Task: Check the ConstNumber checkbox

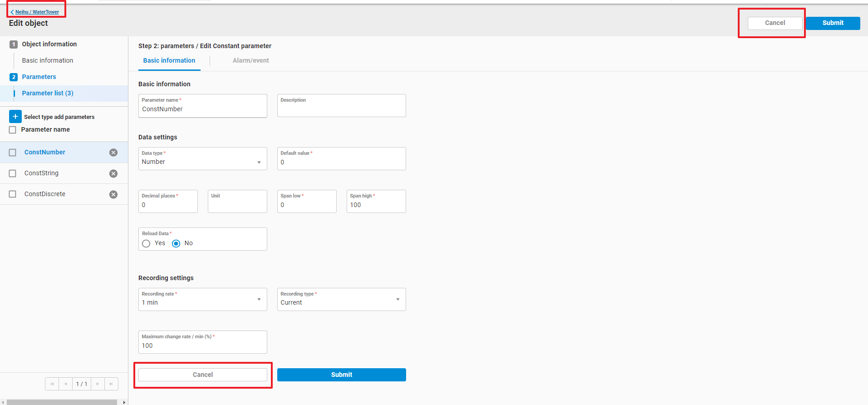Action: [x=13, y=153]
